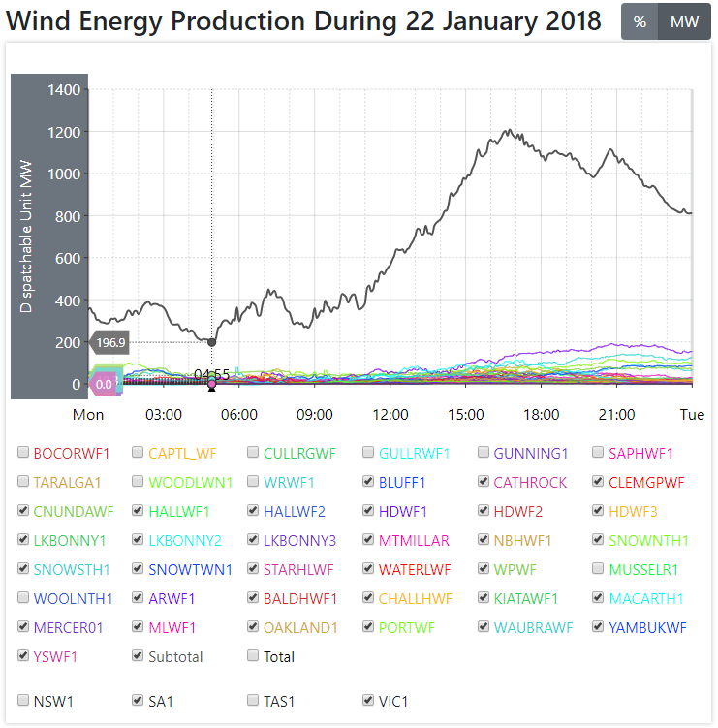Click the 196.9 value tooltip label
718x728 pixels.
[111, 342]
